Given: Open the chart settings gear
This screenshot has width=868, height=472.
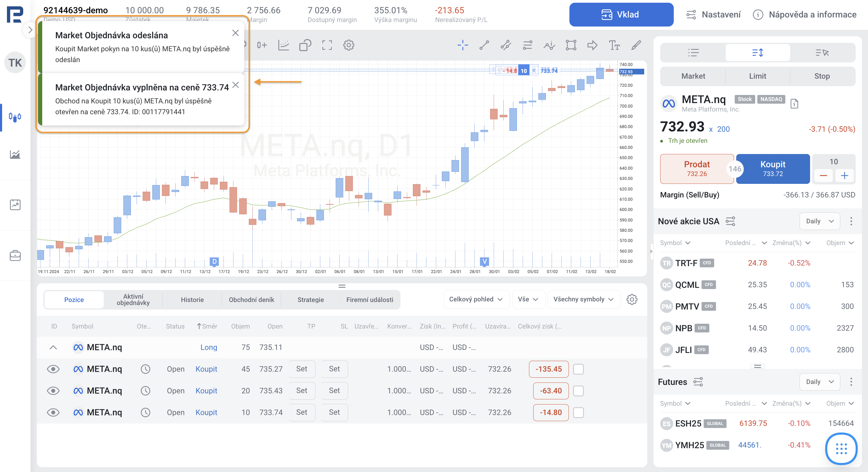Looking at the screenshot, I should click(x=349, y=45).
